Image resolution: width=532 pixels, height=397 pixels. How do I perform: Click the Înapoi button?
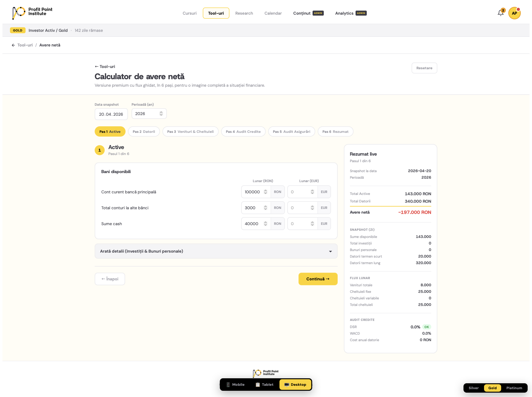click(110, 279)
